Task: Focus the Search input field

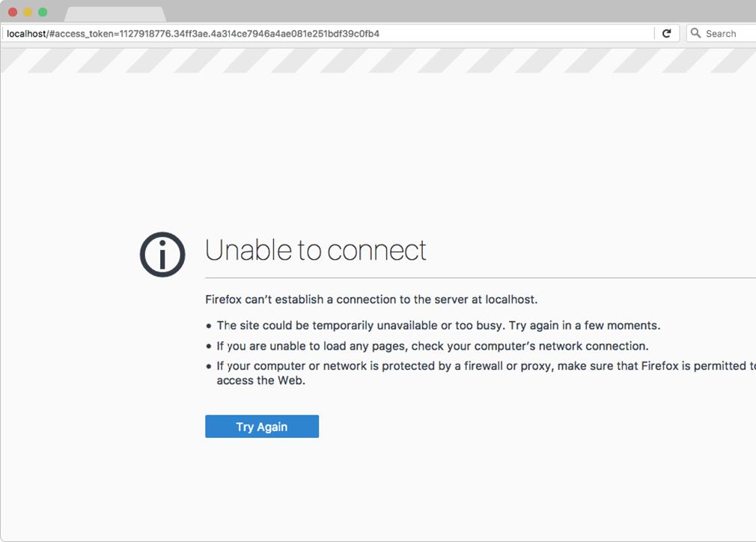Action: tap(726, 34)
